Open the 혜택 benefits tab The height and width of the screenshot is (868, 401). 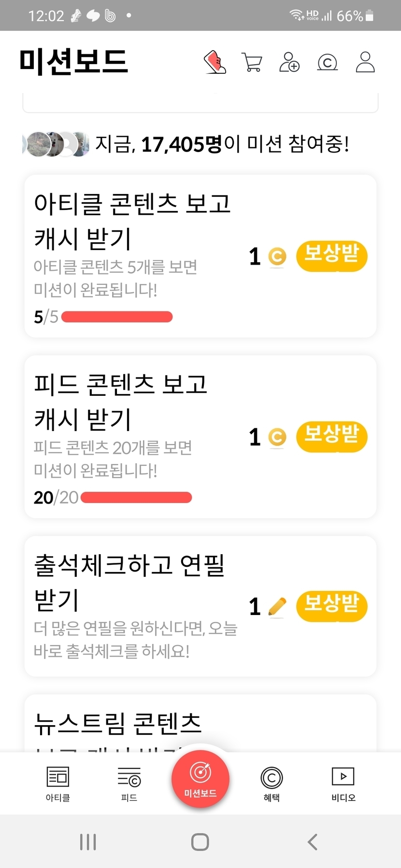tap(272, 784)
